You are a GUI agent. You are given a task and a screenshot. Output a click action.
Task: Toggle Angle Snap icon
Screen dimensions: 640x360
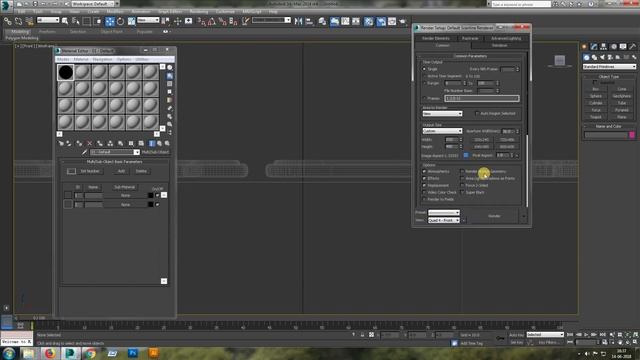[x=211, y=21]
